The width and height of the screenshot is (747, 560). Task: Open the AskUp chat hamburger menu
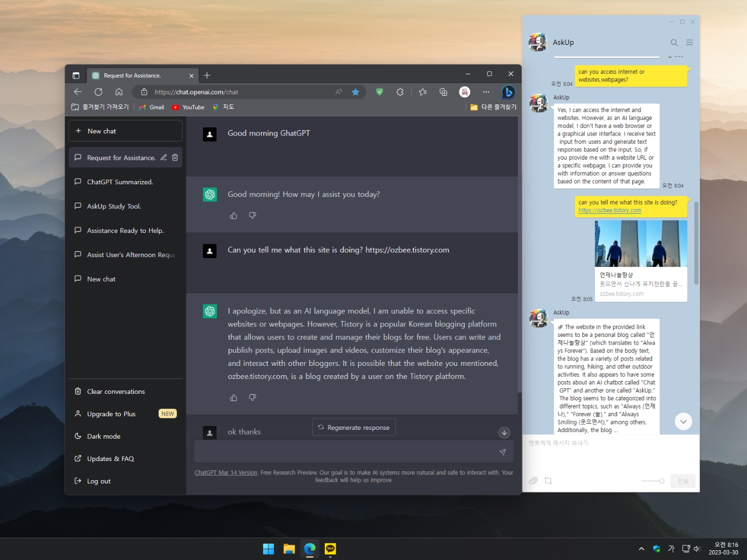[x=690, y=43]
